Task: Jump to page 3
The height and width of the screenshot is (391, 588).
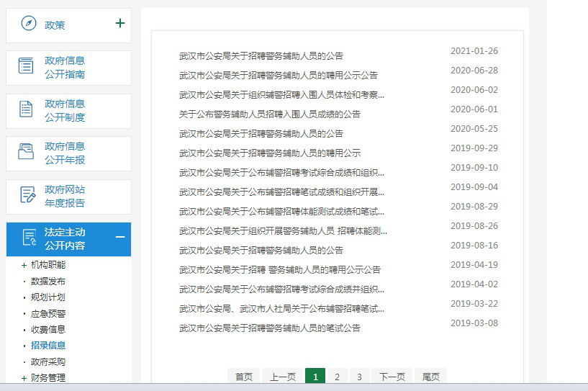Action: point(359,377)
